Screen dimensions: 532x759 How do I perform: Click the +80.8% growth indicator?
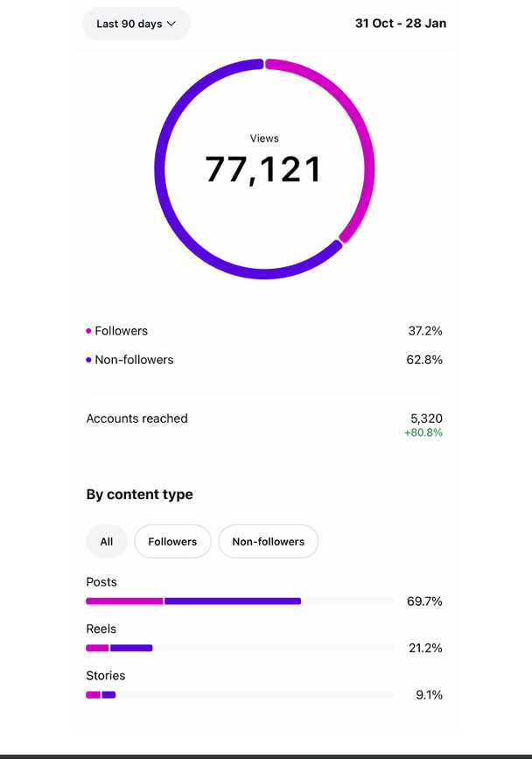pyautogui.click(x=423, y=432)
